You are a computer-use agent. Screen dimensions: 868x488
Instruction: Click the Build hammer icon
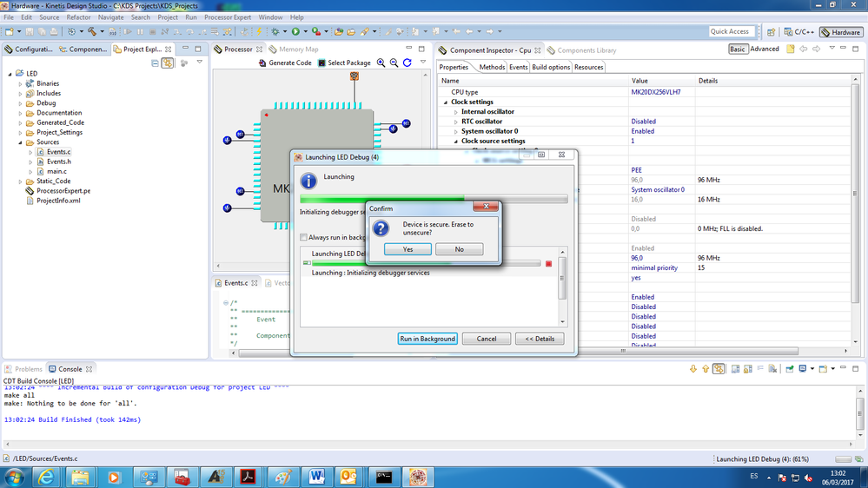[x=92, y=31]
